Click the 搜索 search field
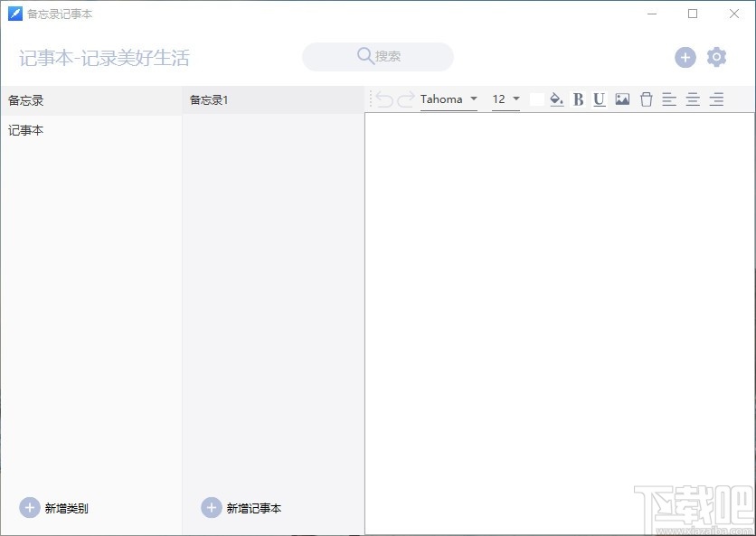756x536 pixels. pos(378,56)
